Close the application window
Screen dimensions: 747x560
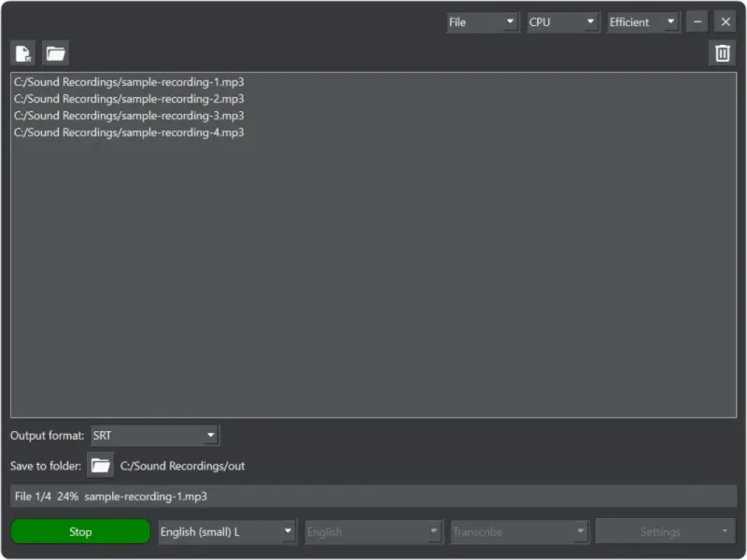click(x=726, y=21)
